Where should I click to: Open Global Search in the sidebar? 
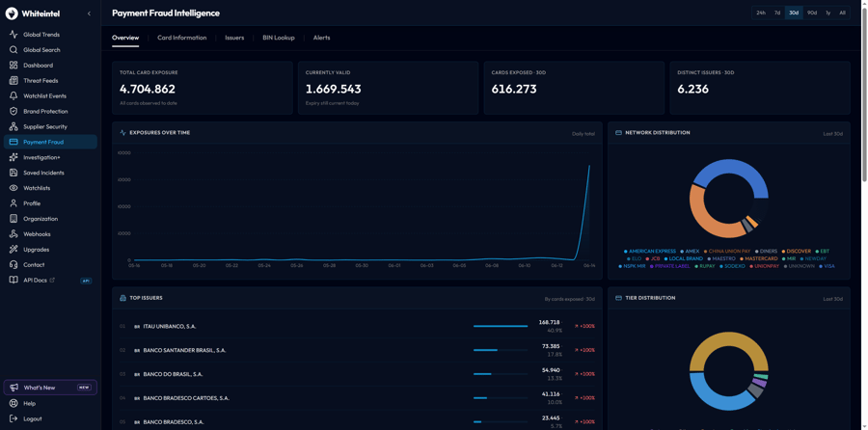tap(50, 50)
